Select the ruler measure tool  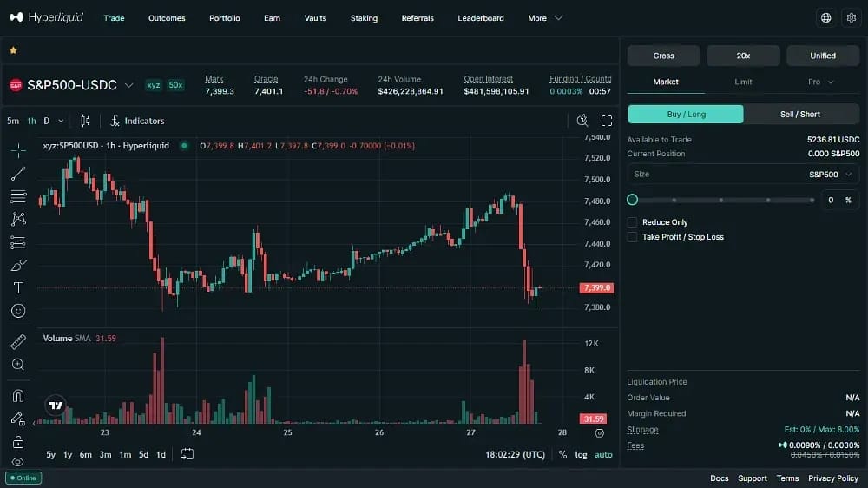coord(18,342)
